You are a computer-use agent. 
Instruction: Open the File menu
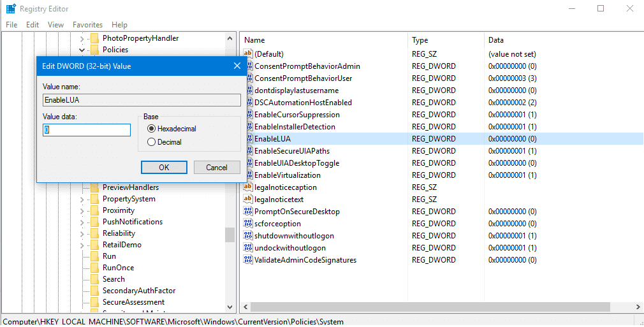(x=11, y=25)
